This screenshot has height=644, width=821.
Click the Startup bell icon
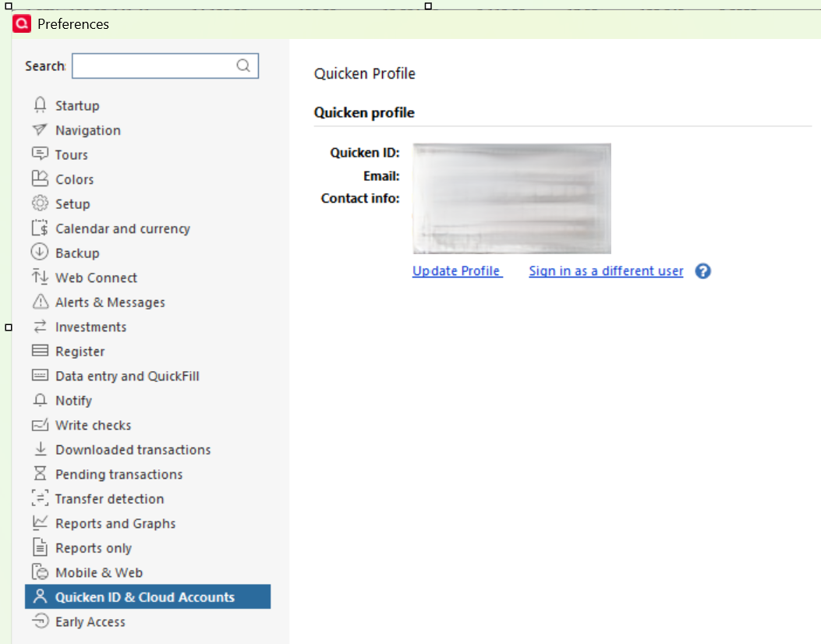[x=40, y=104]
